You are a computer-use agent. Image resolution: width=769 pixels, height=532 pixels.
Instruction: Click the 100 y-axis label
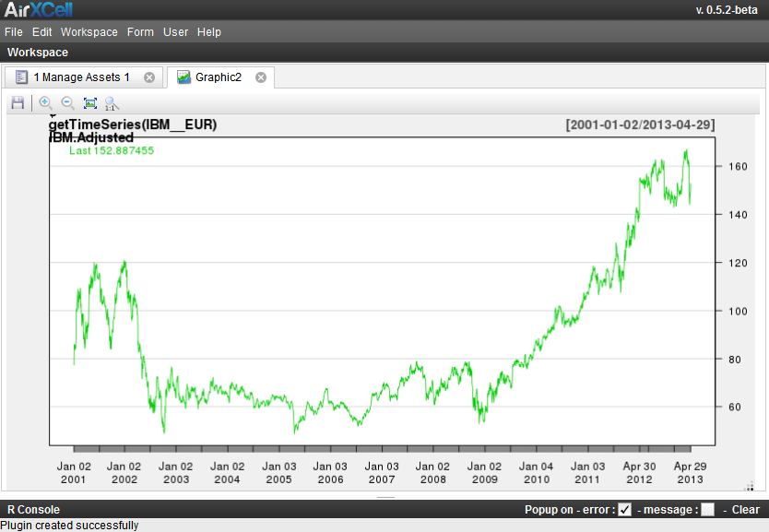(738, 311)
